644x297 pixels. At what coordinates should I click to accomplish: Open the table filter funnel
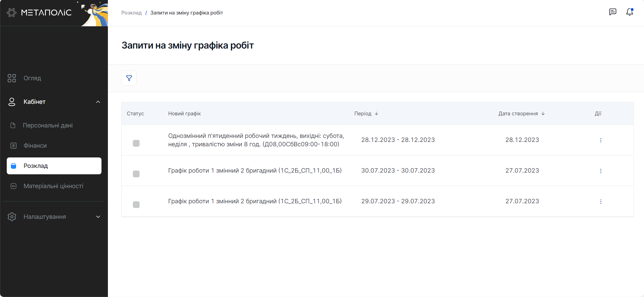[129, 78]
